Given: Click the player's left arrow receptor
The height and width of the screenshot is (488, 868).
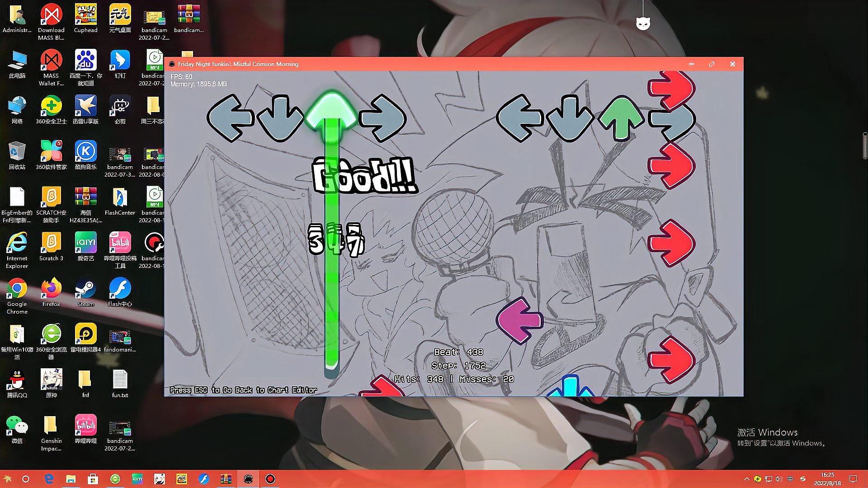Looking at the screenshot, I should (x=519, y=118).
